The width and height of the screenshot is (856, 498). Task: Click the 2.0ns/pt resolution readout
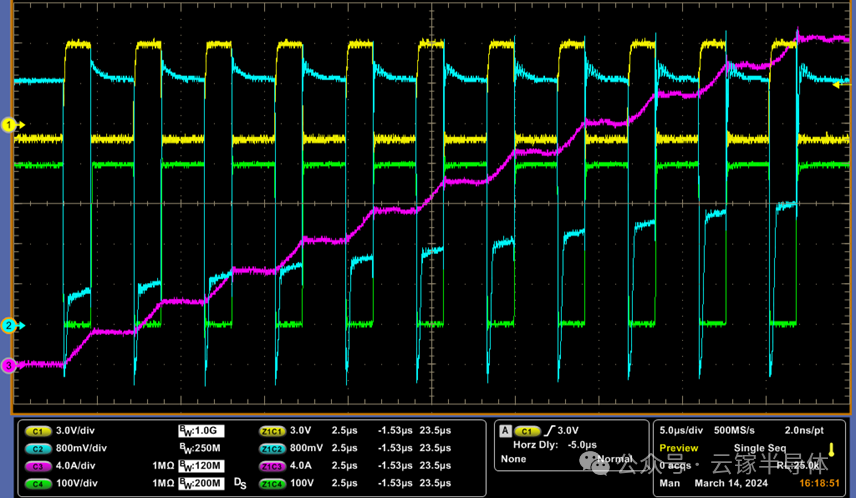click(804, 430)
